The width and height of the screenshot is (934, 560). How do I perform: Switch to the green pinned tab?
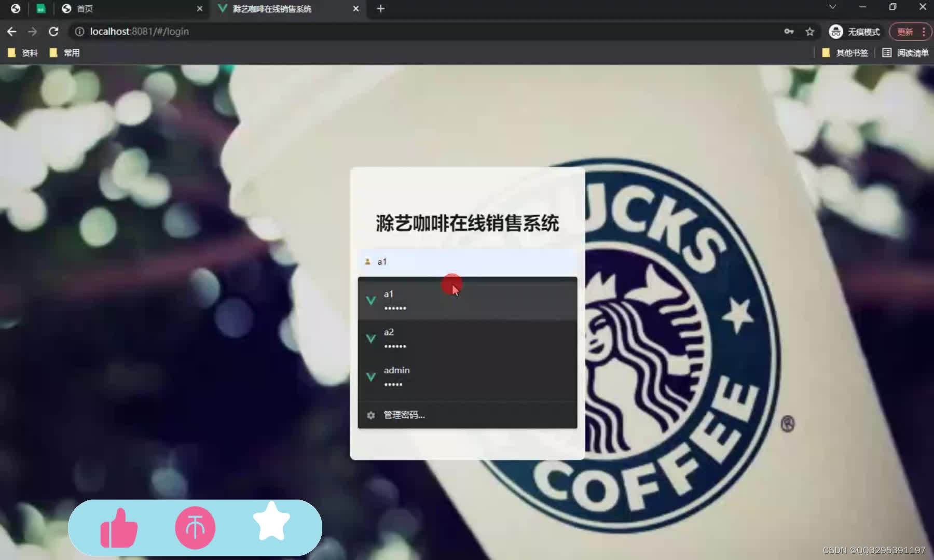click(x=40, y=8)
